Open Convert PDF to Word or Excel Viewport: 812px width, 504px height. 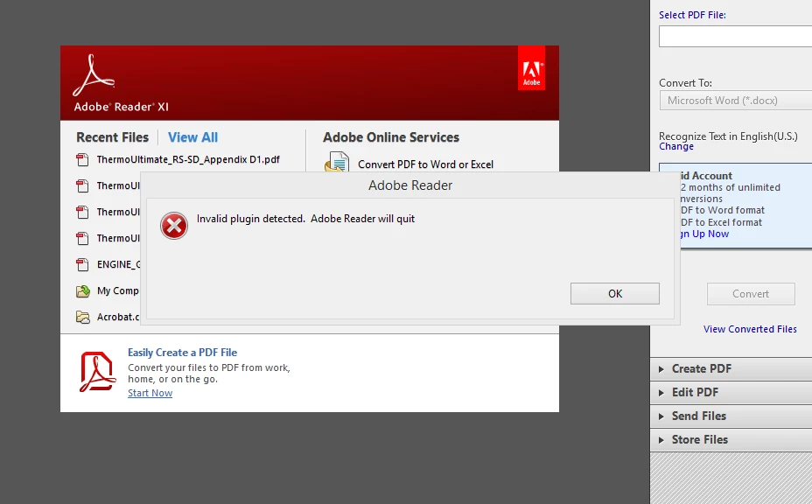pyautogui.click(x=425, y=164)
